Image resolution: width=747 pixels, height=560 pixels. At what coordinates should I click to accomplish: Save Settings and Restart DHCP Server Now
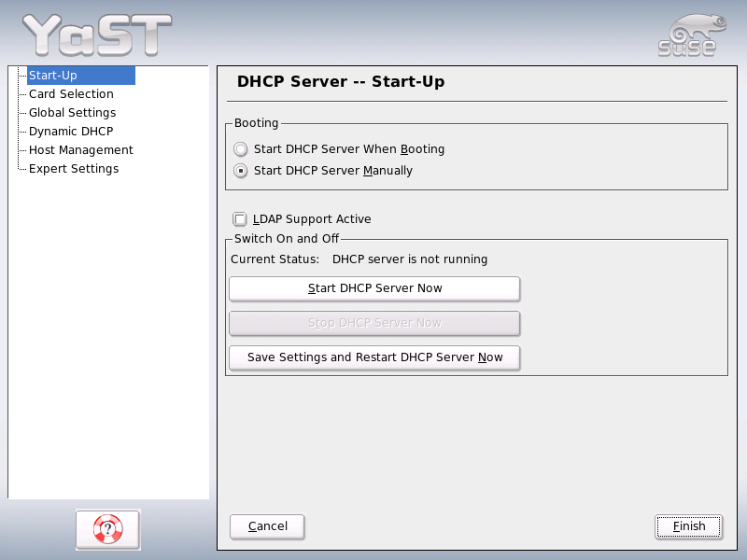pyautogui.click(x=374, y=357)
